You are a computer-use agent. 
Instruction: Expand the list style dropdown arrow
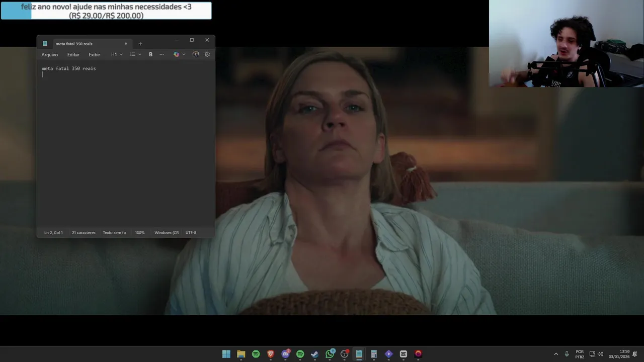point(140,54)
